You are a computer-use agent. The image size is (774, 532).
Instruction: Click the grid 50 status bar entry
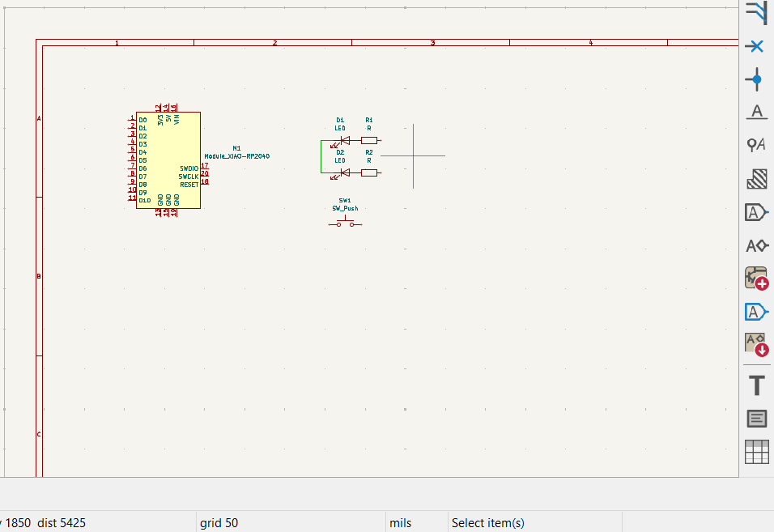219,522
